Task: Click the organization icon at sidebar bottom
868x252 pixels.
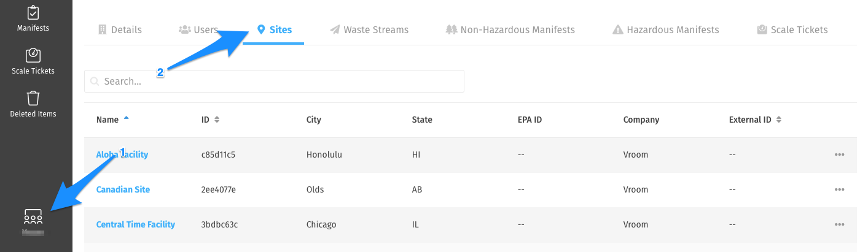Action: click(33, 216)
